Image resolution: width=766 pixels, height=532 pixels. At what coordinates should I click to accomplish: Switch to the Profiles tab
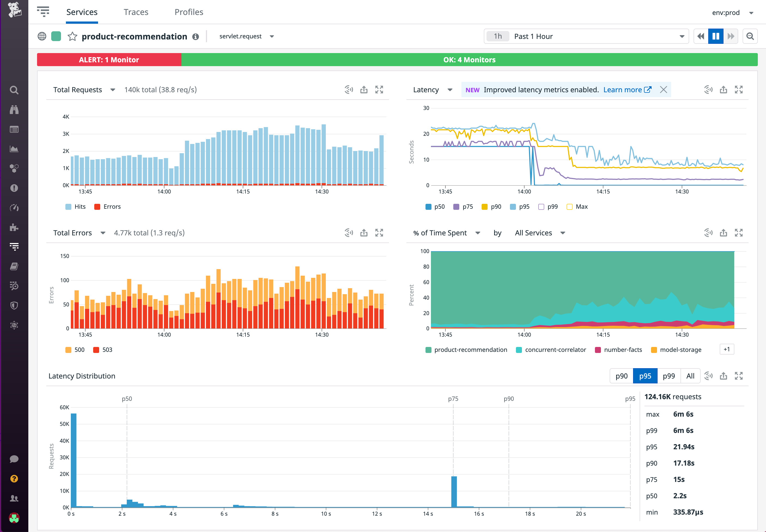click(x=189, y=12)
